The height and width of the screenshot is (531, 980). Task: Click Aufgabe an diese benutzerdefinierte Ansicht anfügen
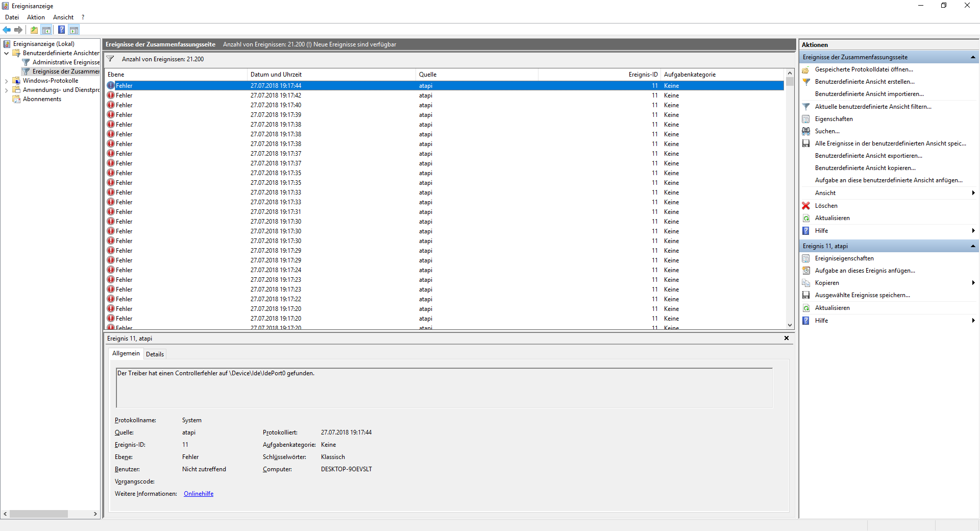click(x=889, y=180)
